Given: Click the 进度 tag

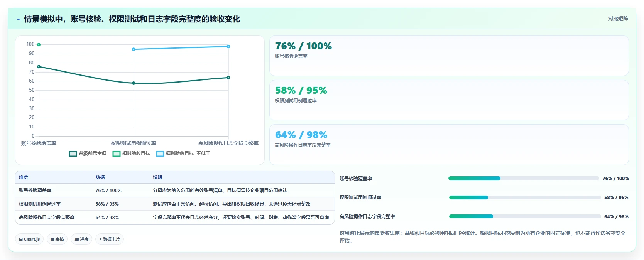Looking at the screenshot, I should click(x=81, y=239).
